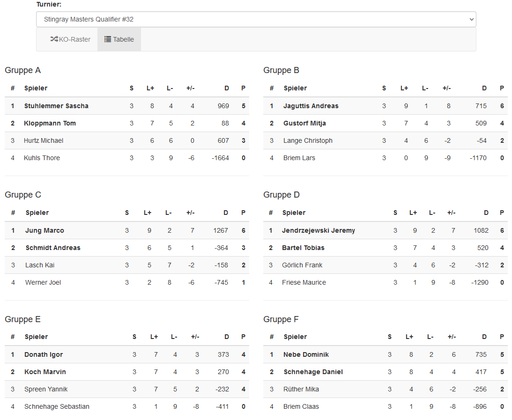Select Bartel Tobias in Gruppe D

[303, 248]
